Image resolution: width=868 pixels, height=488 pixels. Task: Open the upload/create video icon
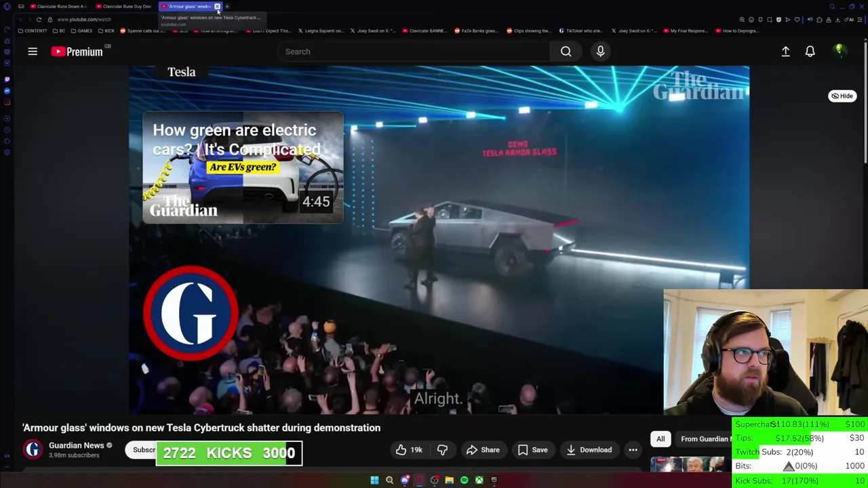point(785,52)
